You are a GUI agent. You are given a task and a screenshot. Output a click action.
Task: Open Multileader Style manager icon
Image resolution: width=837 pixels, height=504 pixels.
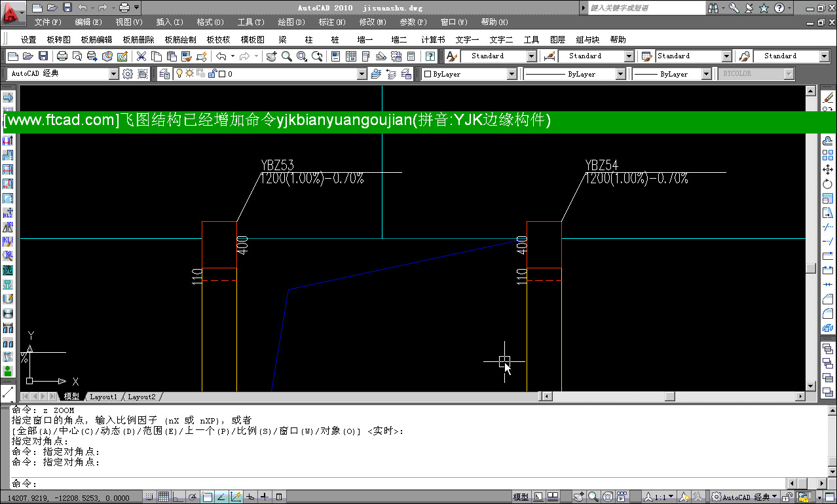(744, 56)
